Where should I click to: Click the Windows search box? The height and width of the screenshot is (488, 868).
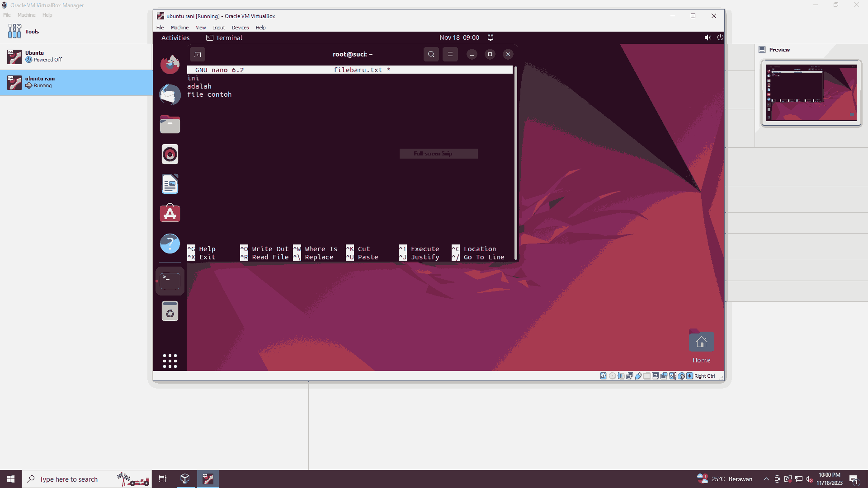[x=86, y=479]
